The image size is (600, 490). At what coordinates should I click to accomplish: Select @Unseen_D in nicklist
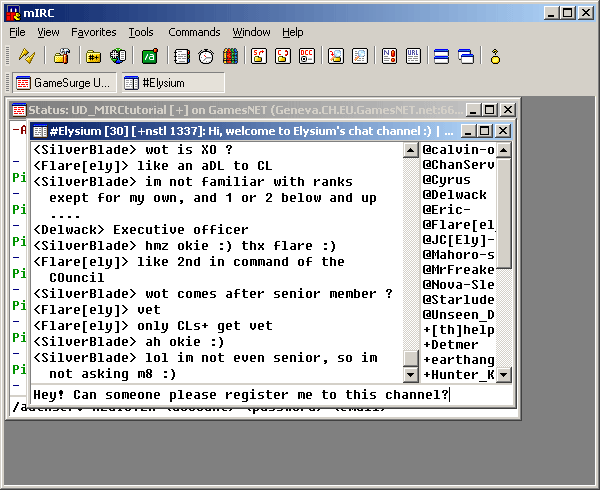pyautogui.click(x=458, y=314)
